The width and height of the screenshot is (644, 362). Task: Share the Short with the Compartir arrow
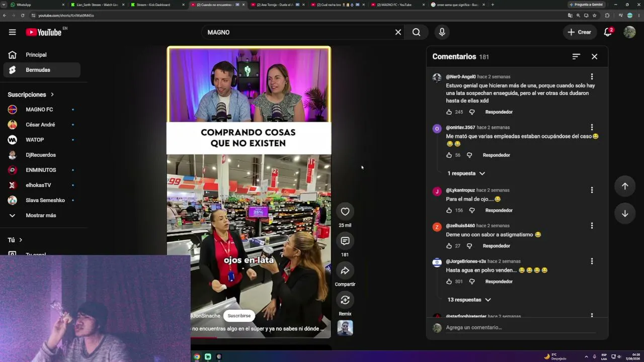(345, 271)
